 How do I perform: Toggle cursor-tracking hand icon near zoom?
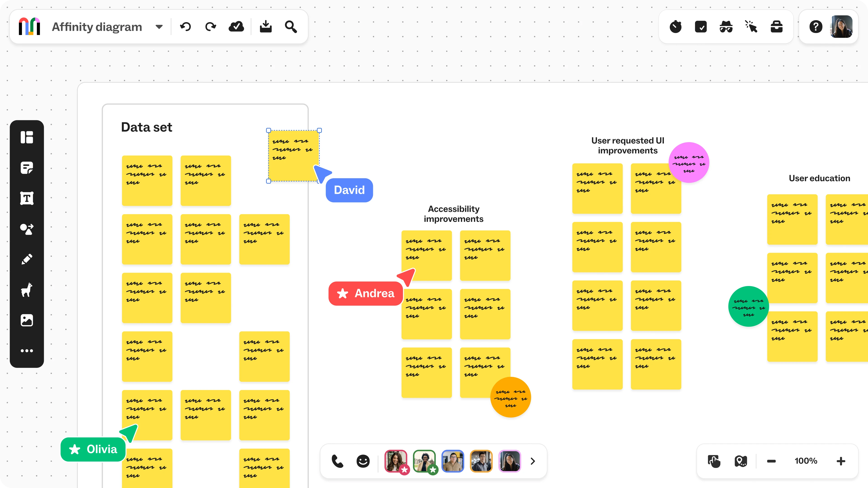[714, 461]
